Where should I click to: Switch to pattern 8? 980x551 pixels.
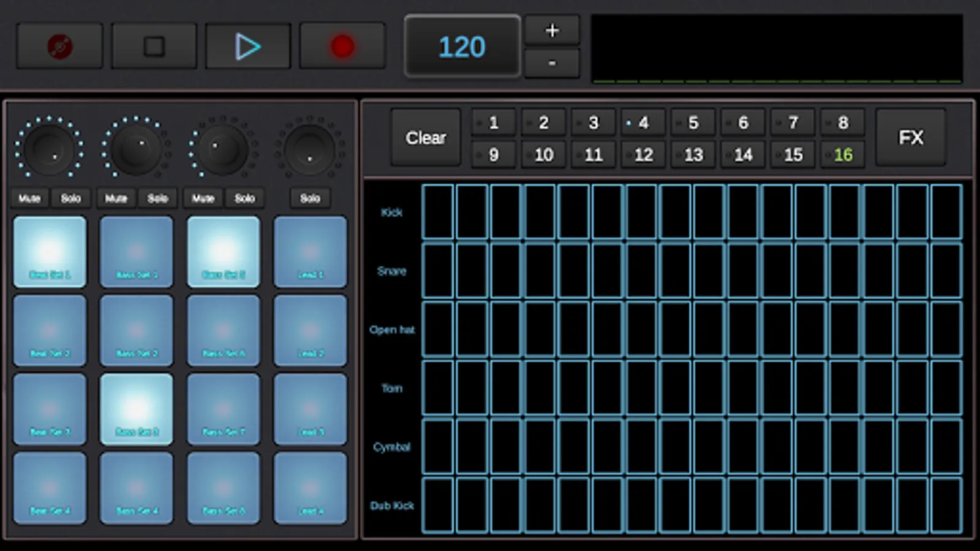843,122
